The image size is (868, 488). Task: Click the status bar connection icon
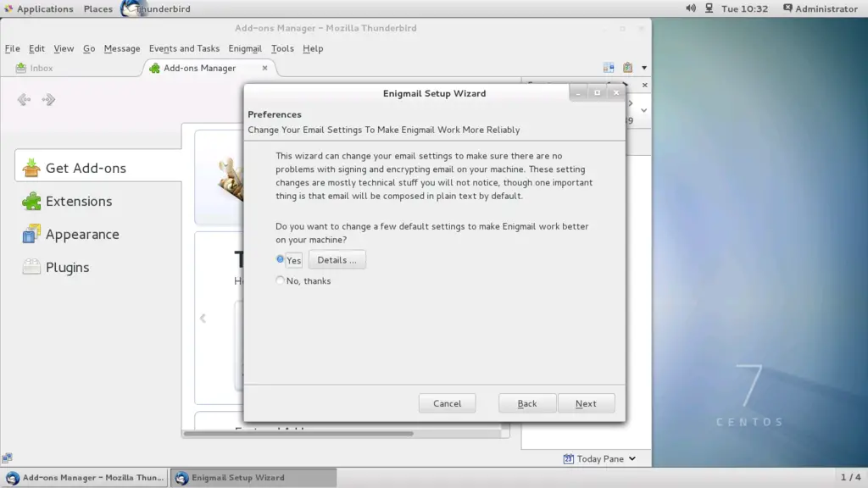(x=7, y=457)
